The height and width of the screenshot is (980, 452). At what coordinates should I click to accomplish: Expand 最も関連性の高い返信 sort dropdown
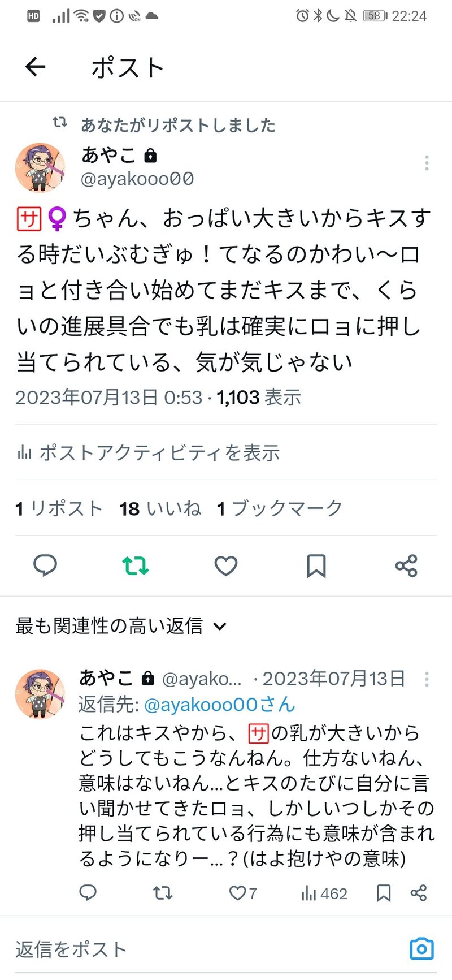click(121, 626)
